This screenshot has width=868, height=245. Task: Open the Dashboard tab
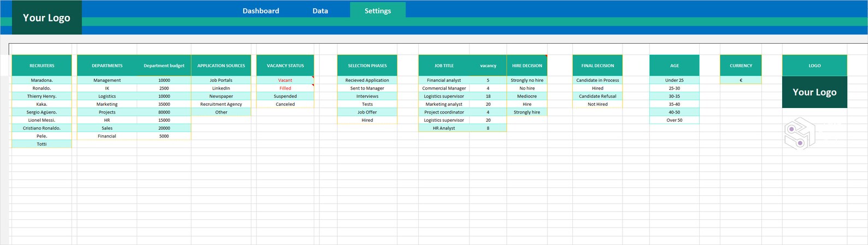(x=261, y=10)
